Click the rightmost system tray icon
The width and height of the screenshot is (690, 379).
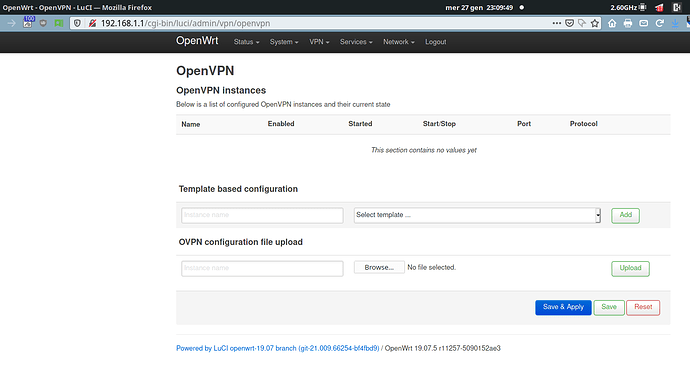pyautogui.click(x=677, y=7)
